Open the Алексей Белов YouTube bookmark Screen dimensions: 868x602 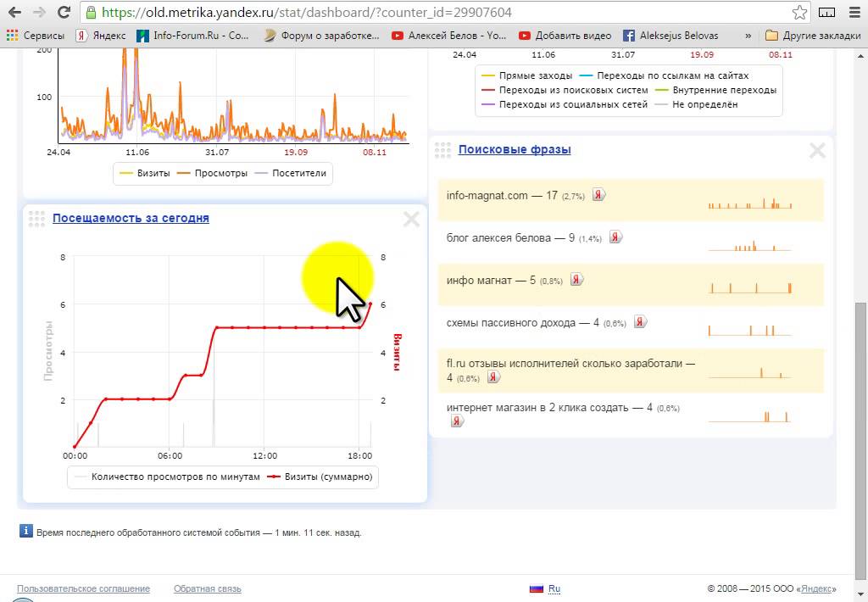[x=449, y=36]
